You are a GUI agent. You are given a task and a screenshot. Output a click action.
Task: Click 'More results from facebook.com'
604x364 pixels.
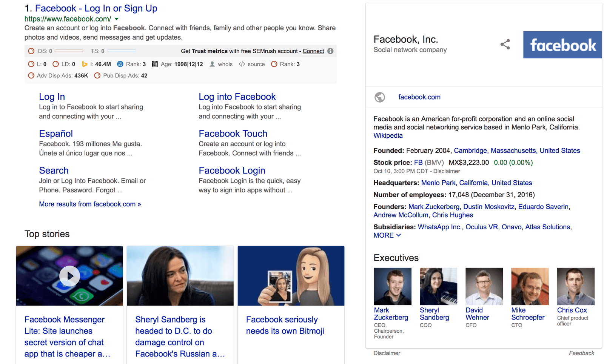90,204
